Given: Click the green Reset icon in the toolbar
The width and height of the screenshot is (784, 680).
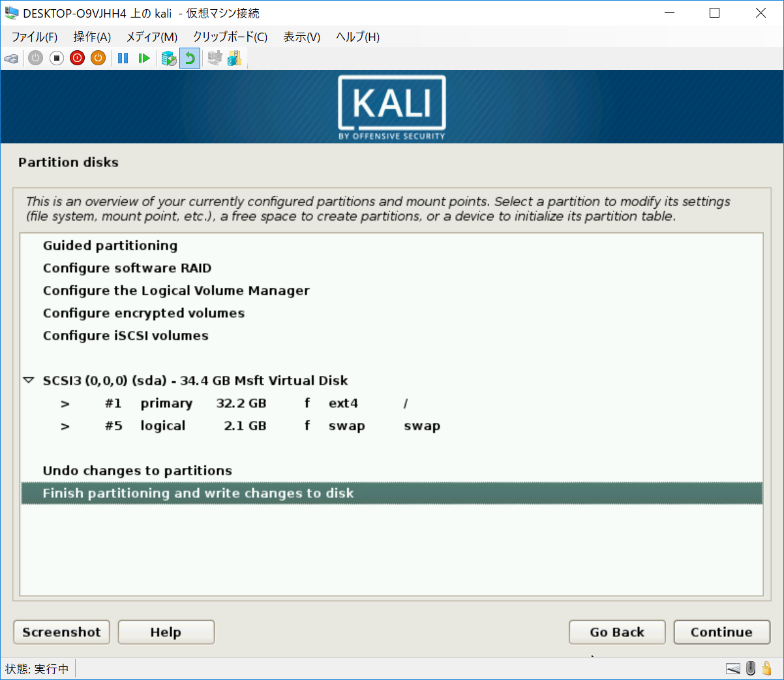Looking at the screenshot, I should pyautogui.click(x=144, y=59).
